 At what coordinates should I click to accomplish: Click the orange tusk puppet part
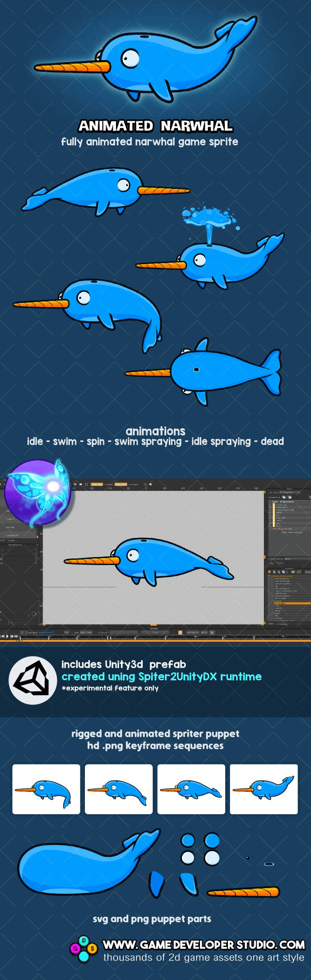(x=243, y=892)
